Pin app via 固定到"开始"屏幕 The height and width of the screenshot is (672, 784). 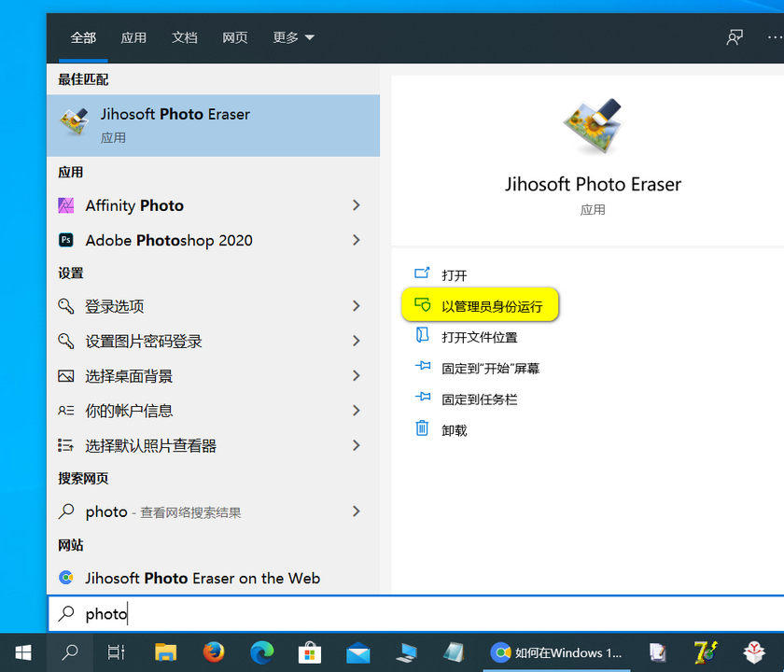(x=491, y=369)
